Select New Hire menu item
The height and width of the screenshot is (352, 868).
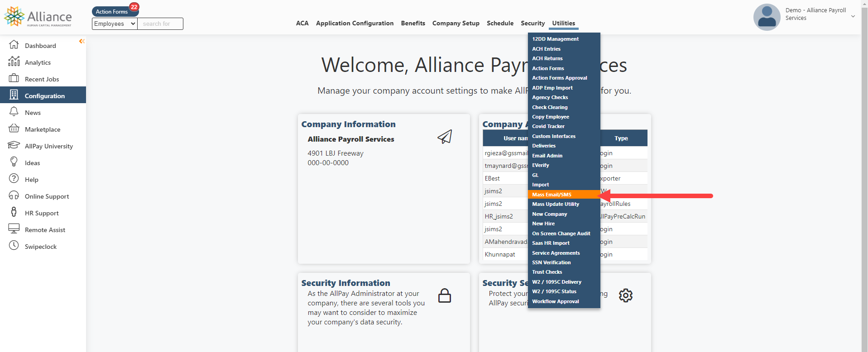tap(564, 224)
